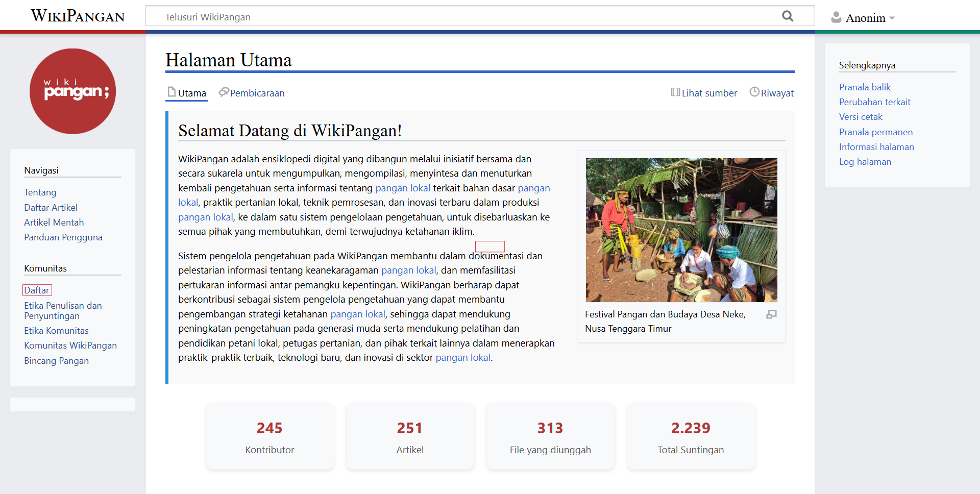The image size is (980, 494).
Task: Click the WikiPangan wordmark in header
Action: [78, 16]
